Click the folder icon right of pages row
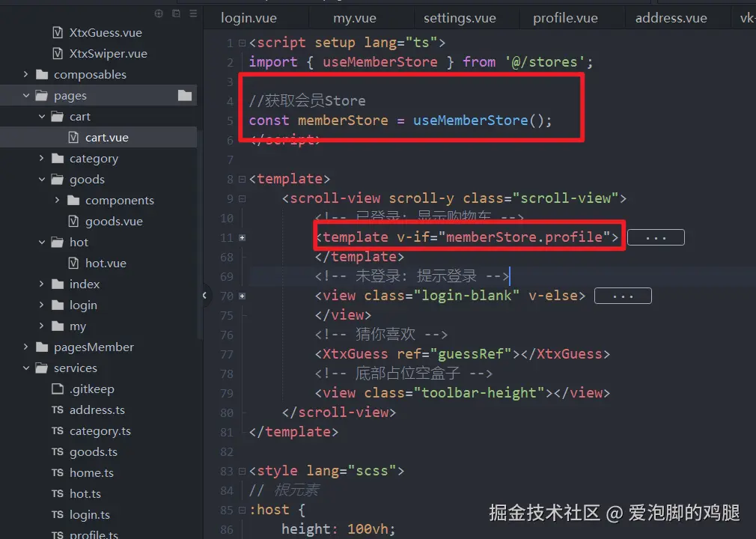 (185, 96)
